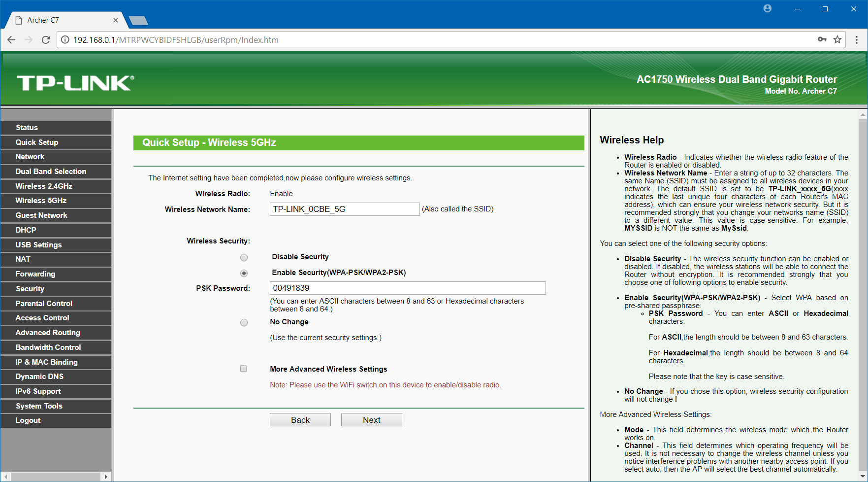
Task: Click the Back button
Action: point(300,420)
